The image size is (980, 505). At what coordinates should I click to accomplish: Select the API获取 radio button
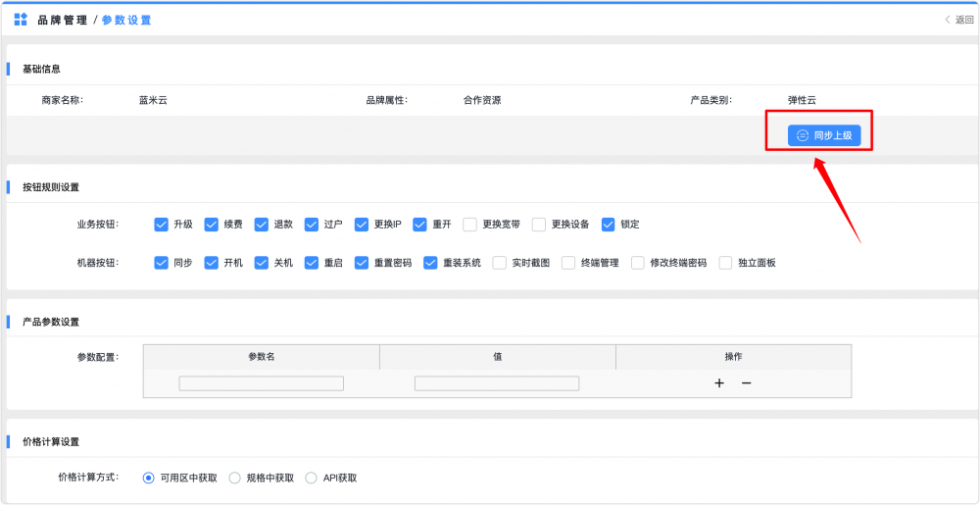[x=312, y=478]
